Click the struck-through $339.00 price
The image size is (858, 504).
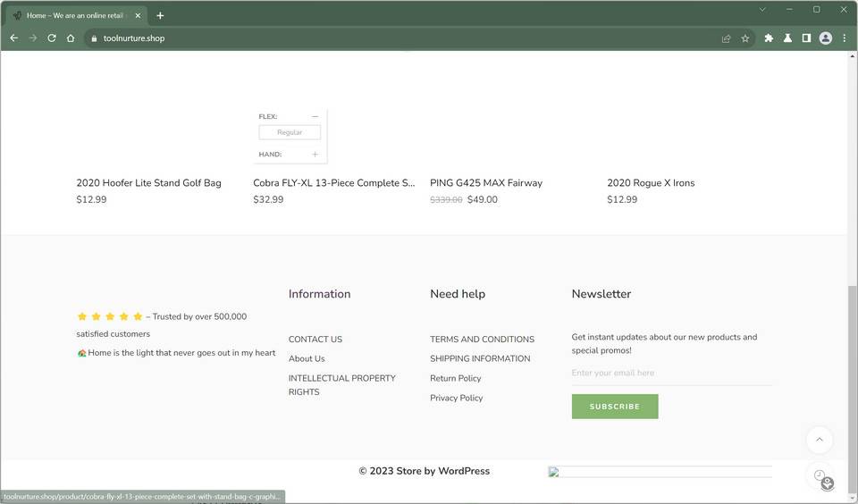click(446, 200)
